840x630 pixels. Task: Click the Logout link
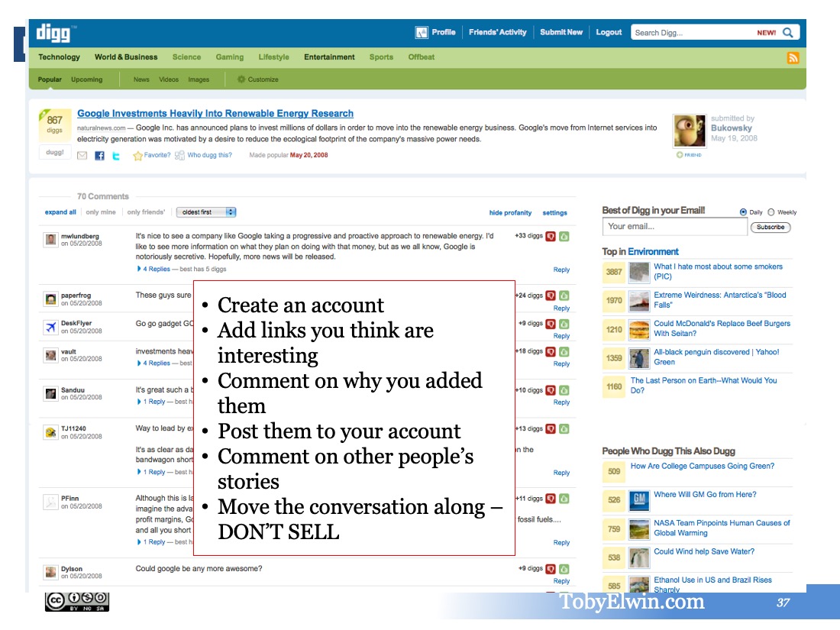tap(609, 32)
